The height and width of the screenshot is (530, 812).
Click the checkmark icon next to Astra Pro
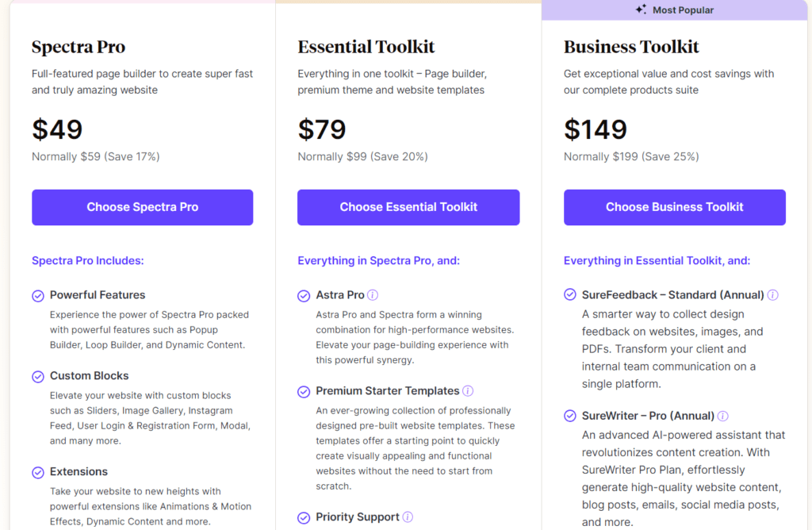pyautogui.click(x=304, y=295)
